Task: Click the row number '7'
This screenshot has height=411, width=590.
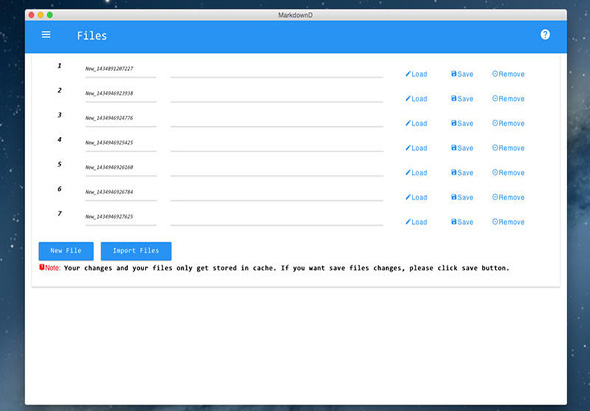Action: tap(59, 213)
